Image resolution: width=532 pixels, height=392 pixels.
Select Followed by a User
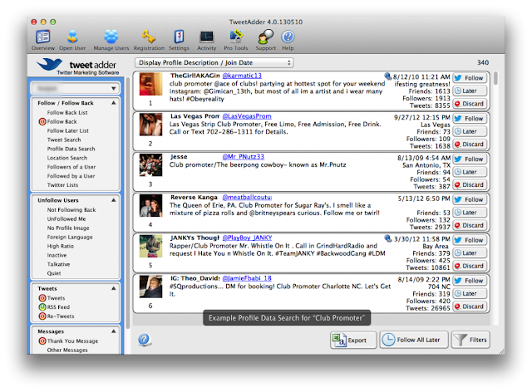[71, 176]
